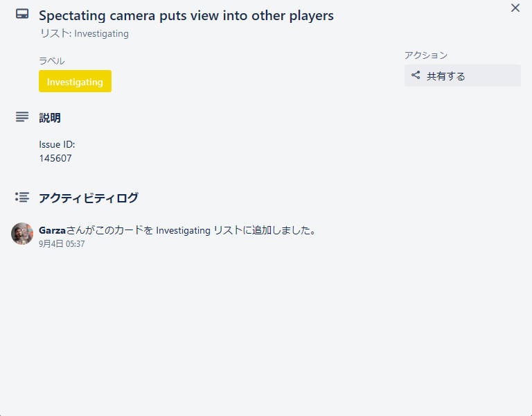
Task: Click the share icon in the actions panel
Action: point(416,76)
